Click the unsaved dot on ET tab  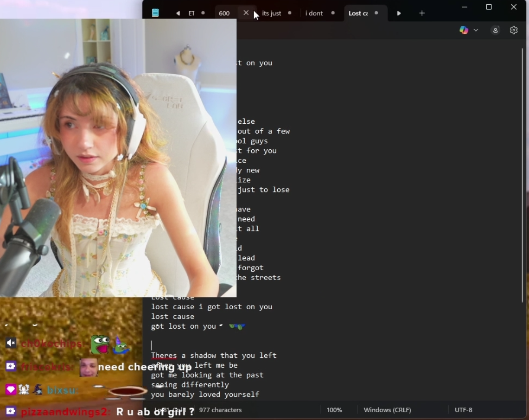[203, 13]
